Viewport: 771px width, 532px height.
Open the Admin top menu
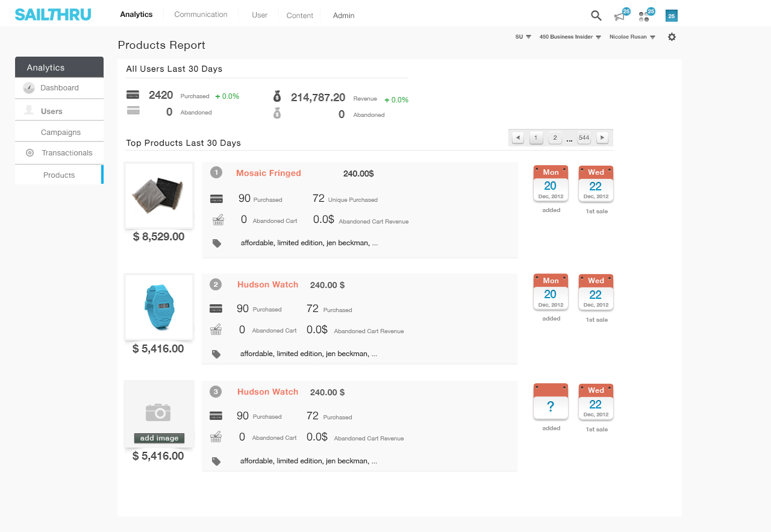(344, 16)
